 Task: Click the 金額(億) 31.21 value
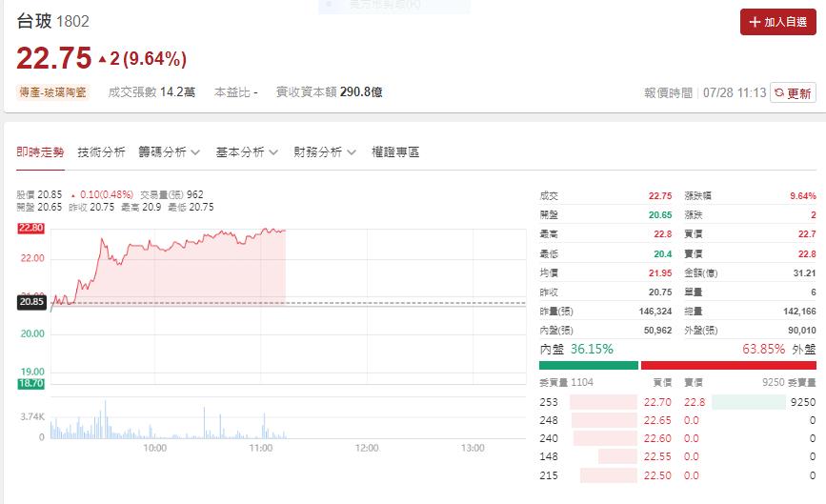click(x=804, y=272)
